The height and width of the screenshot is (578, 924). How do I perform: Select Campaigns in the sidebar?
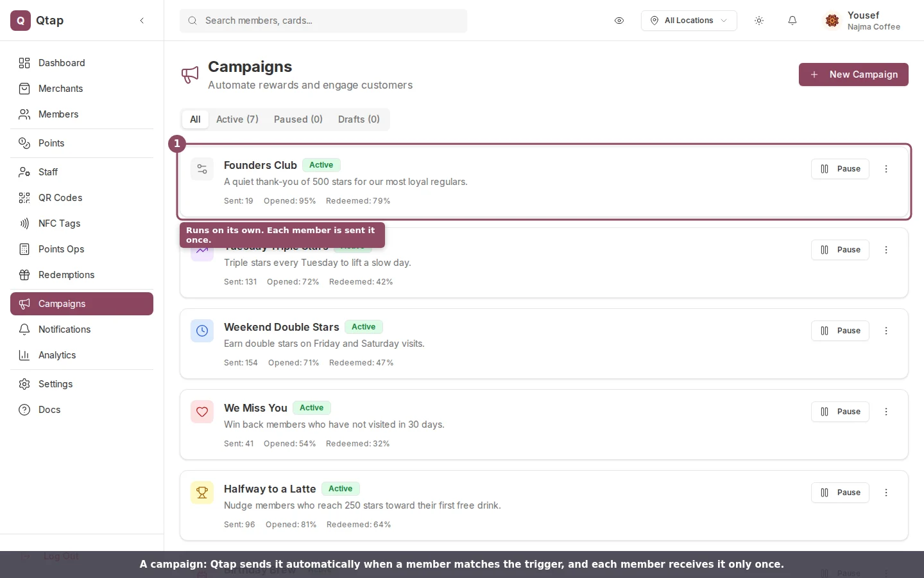tap(81, 304)
